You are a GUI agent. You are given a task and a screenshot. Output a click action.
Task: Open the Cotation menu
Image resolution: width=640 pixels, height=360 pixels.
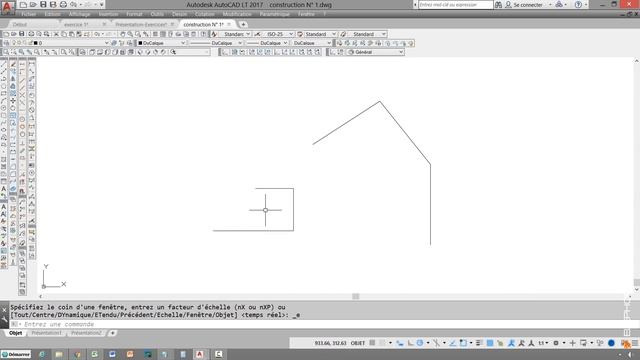click(204, 14)
